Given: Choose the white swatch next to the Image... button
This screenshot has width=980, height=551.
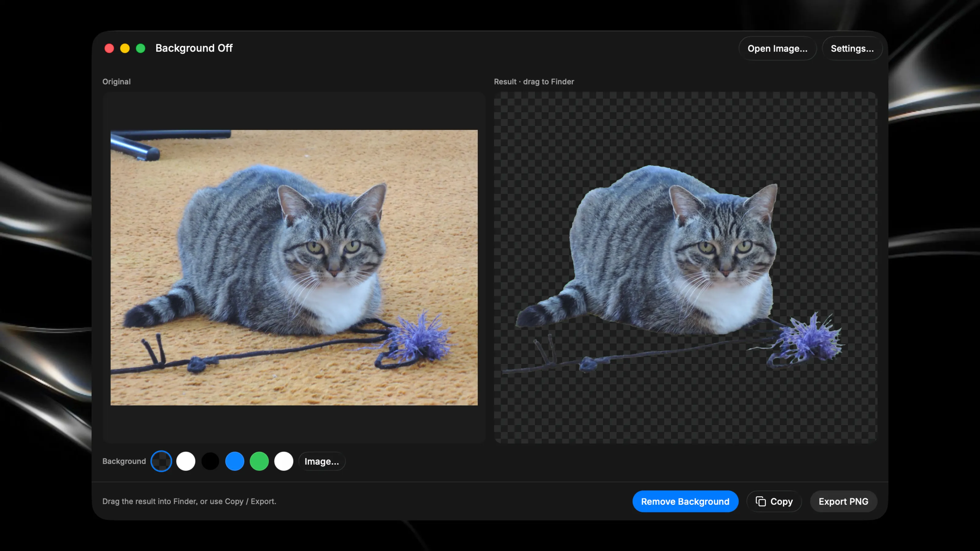Looking at the screenshot, I should pyautogui.click(x=284, y=461).
